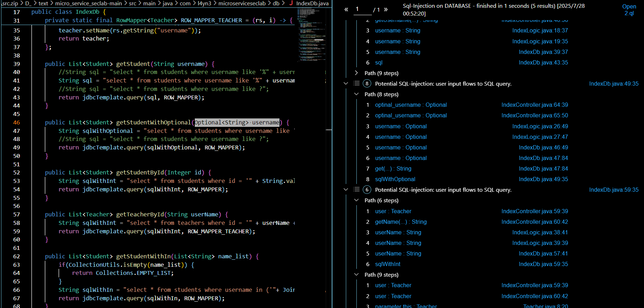This screenshot has width=644, height=308.
Task: Go to next results page arrow
Action: pyautogui.click(x=386, y=10)
